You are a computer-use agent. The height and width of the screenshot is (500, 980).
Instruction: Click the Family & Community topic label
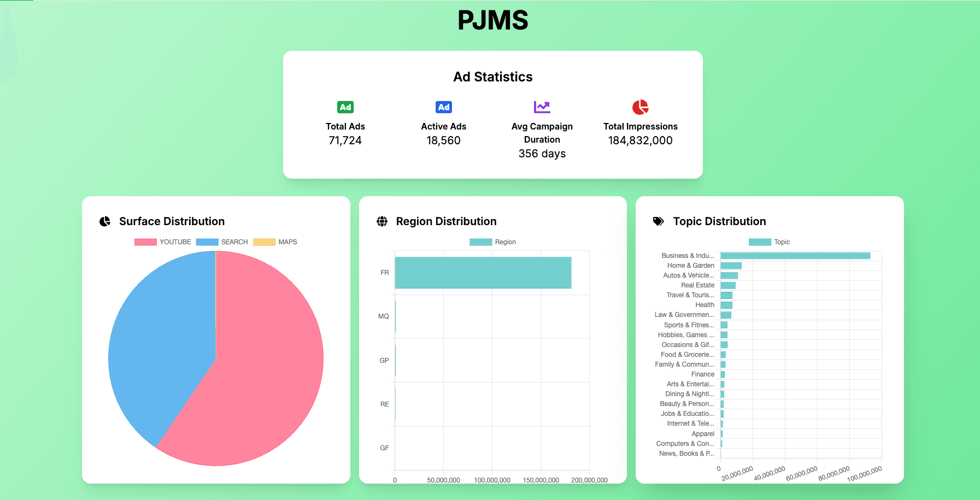click(x=685, y=364)
